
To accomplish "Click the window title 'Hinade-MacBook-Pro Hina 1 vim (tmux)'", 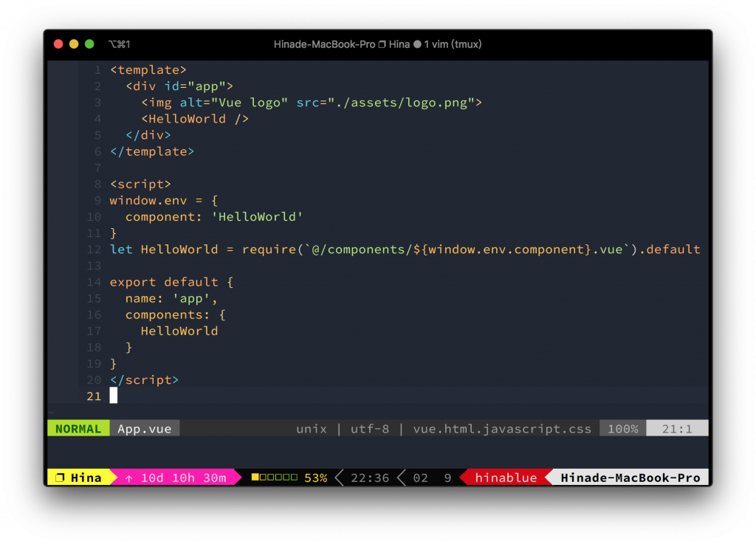I will tap(377, 44).
